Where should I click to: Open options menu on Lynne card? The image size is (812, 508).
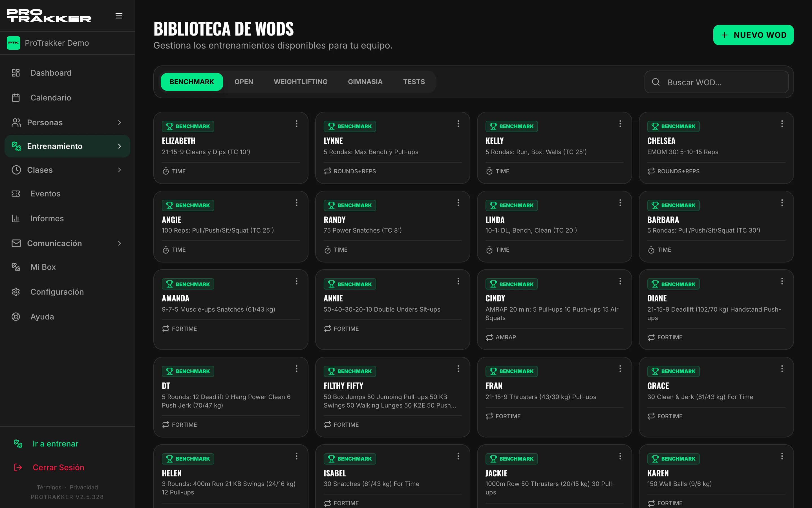[458, 124]
